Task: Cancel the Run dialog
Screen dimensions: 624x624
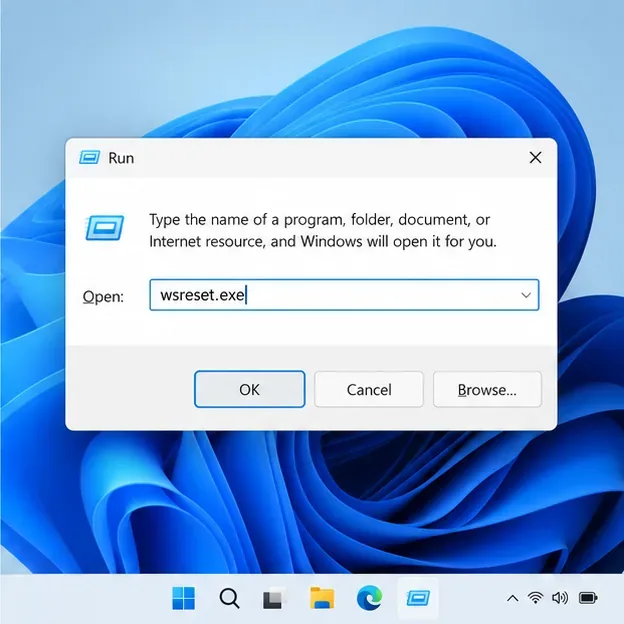Action: coord(369,389)
